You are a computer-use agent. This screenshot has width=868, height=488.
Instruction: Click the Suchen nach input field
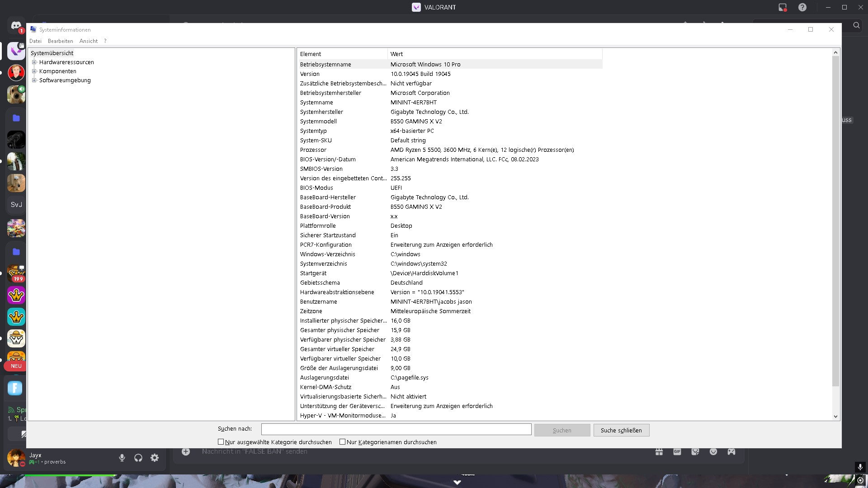tap(396, 430)
